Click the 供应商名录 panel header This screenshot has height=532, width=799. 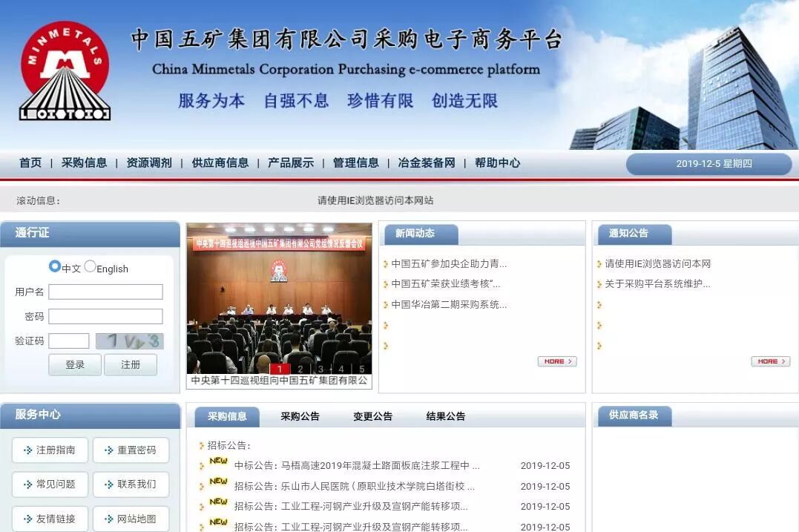coord(634,416)
